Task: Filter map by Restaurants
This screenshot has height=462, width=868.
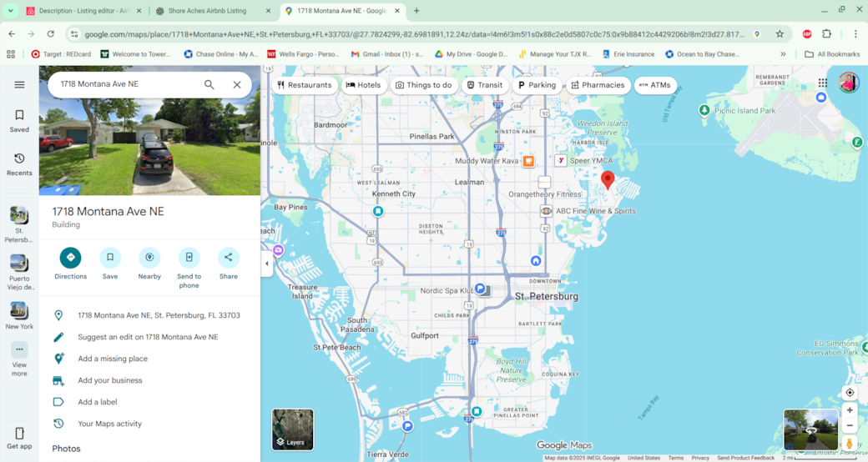Action: coord(305,85)
